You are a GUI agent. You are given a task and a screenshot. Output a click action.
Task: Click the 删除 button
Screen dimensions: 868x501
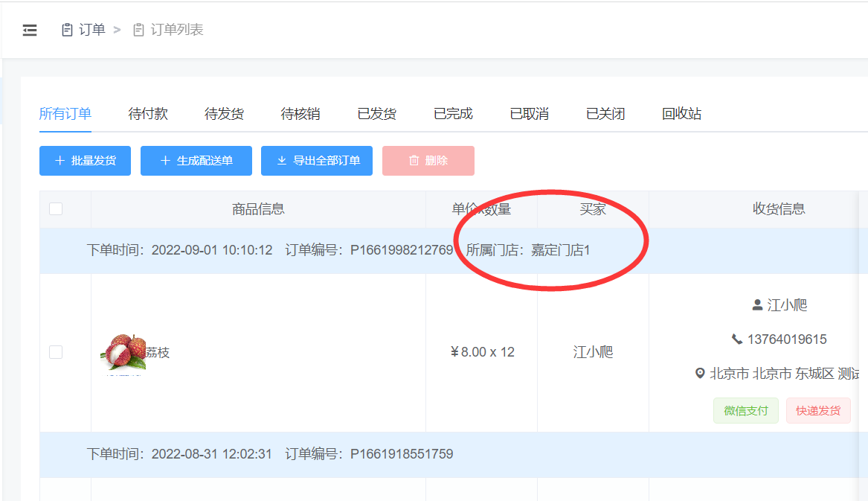tap(428, 161)
